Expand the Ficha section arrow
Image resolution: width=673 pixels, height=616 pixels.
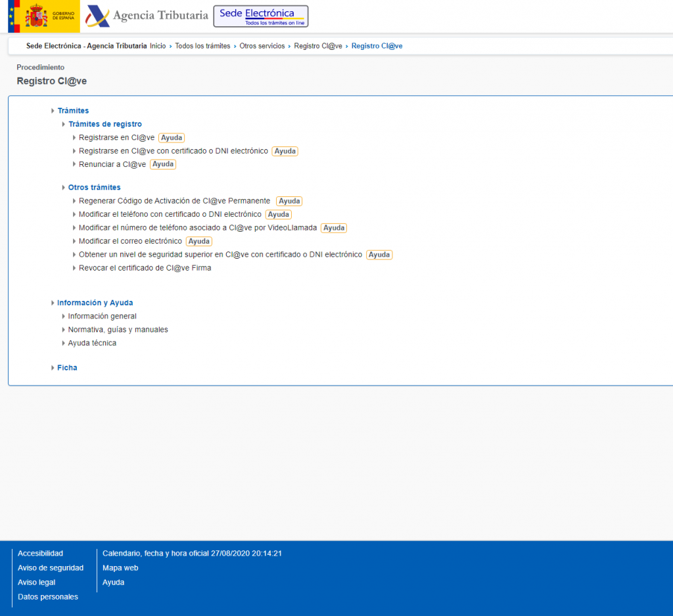click(x=53, y=368)
